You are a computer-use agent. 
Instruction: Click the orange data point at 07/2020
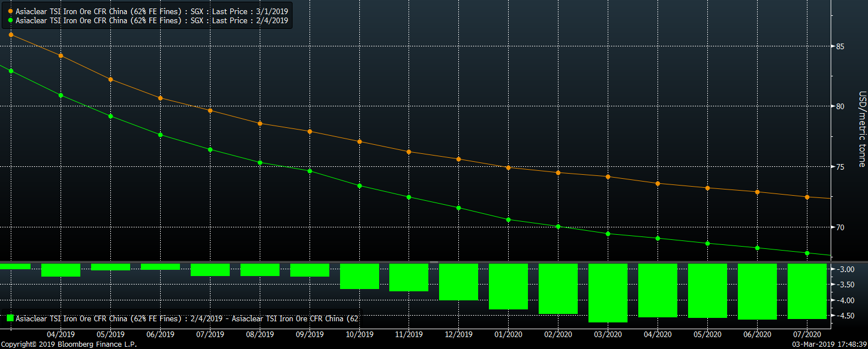(807, 197)
